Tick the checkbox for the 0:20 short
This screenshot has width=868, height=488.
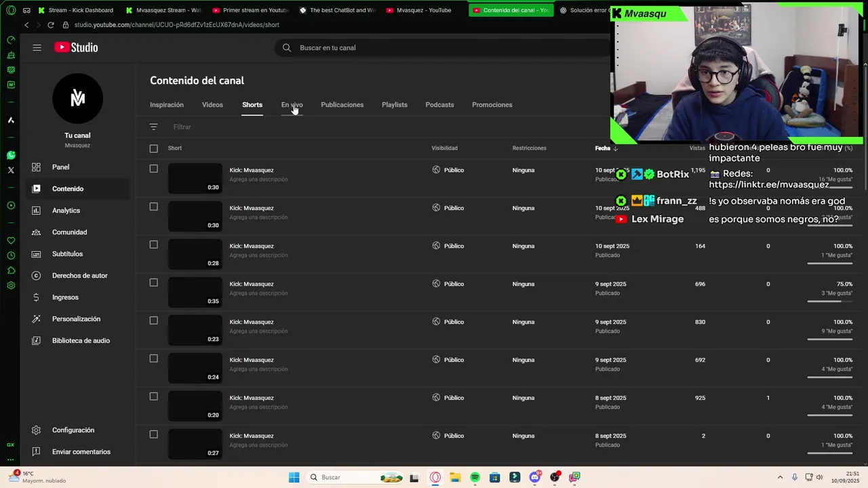pos(153,396)
